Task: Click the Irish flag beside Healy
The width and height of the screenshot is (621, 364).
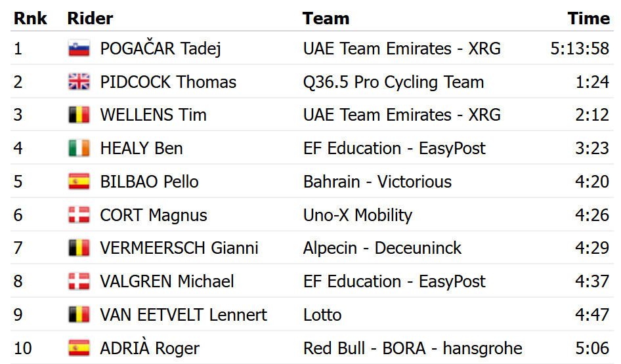Action: coord(79,149)
